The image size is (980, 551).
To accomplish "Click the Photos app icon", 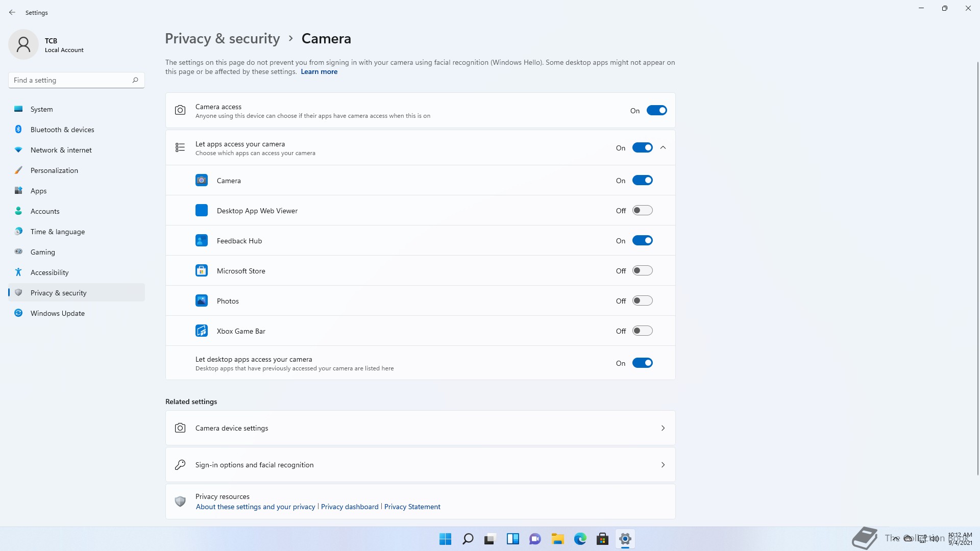I will 202,300.
